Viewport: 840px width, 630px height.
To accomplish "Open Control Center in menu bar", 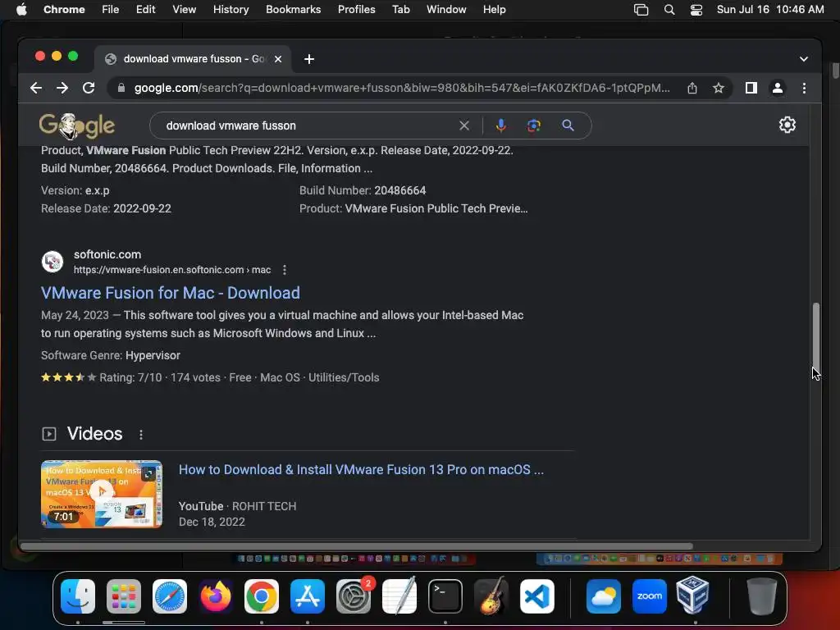I will click(696, 10).
